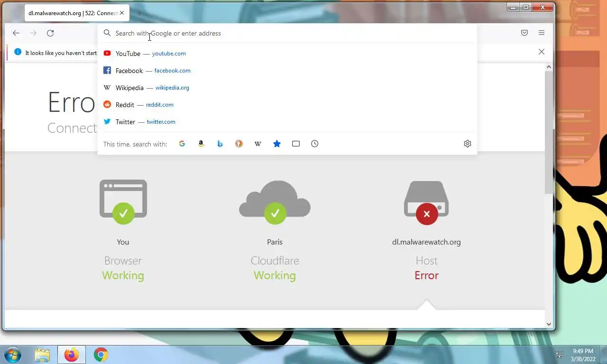Focus the search or address field
The height and width of the screenshot is (364, 607).
coord(287,33)
